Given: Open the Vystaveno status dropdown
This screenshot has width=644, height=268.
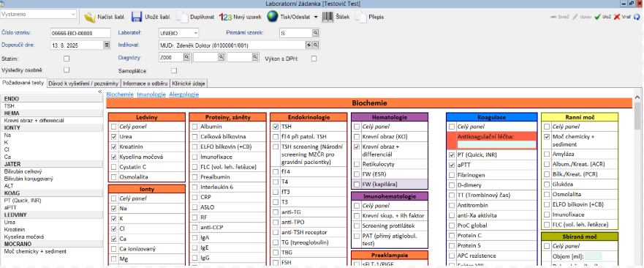Looking at the screenshot, I should tap(74, 14).
